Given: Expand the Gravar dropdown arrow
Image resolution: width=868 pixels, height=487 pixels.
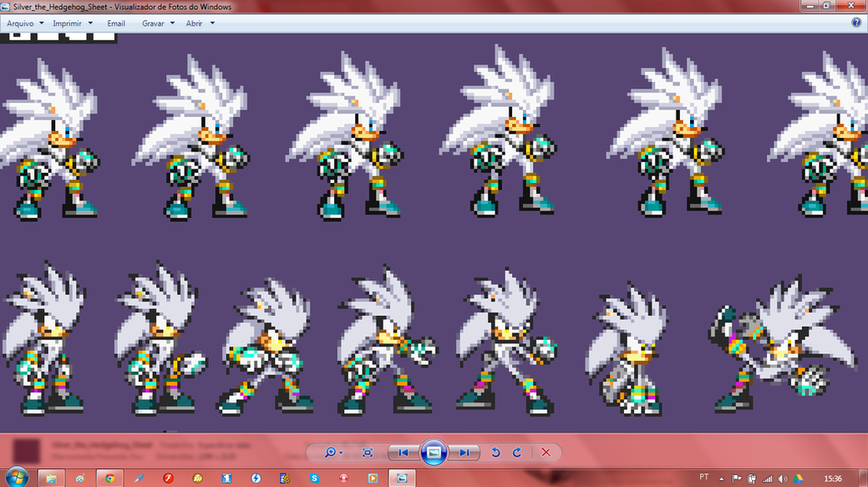Looking at the screenshot, I should click(172, 23).
